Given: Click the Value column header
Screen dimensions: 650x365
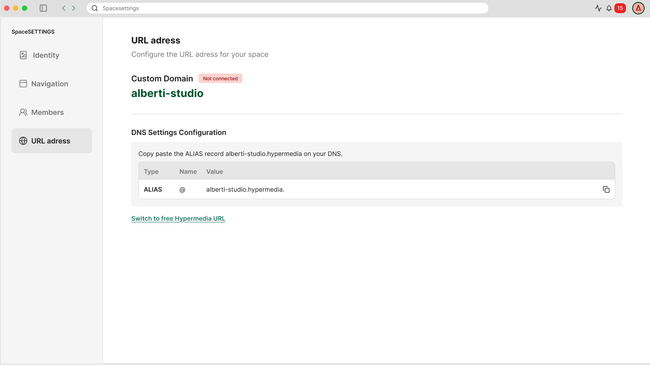Looking at the screenshot, I should [x=215, y=172].
